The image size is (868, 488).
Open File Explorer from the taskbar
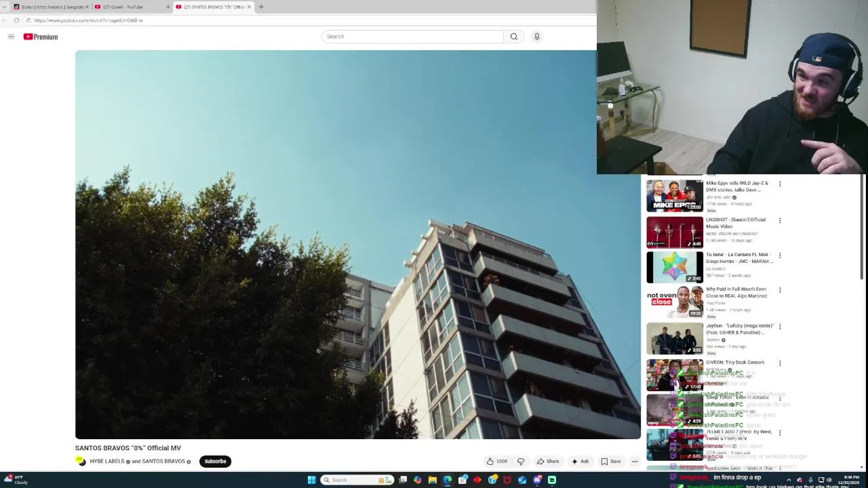(x=432, y=480)
